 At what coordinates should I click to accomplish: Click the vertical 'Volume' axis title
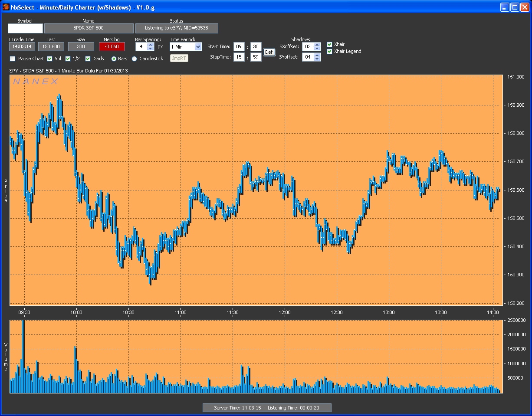[6, 357]
